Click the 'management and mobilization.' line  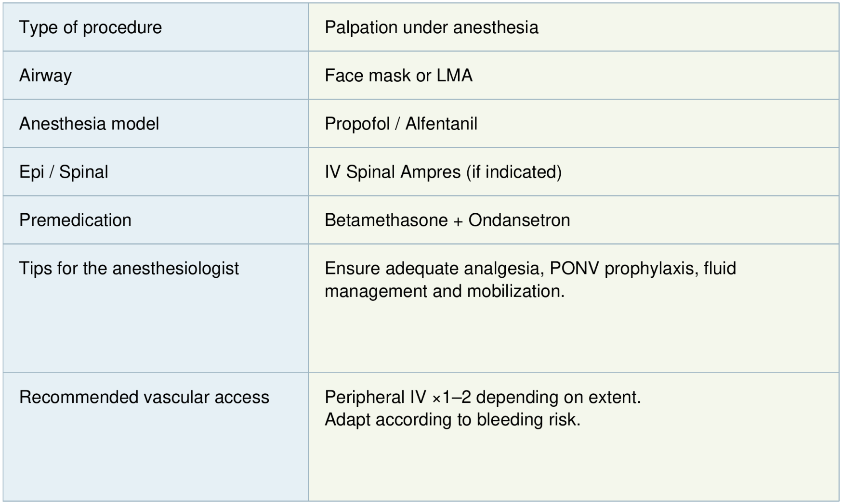coord(444,291)
